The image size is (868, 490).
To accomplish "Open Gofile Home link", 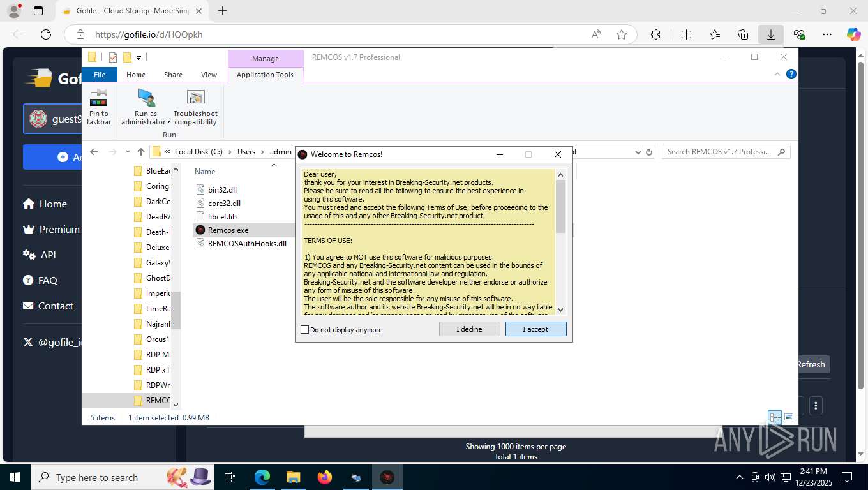I will (45, 204).
